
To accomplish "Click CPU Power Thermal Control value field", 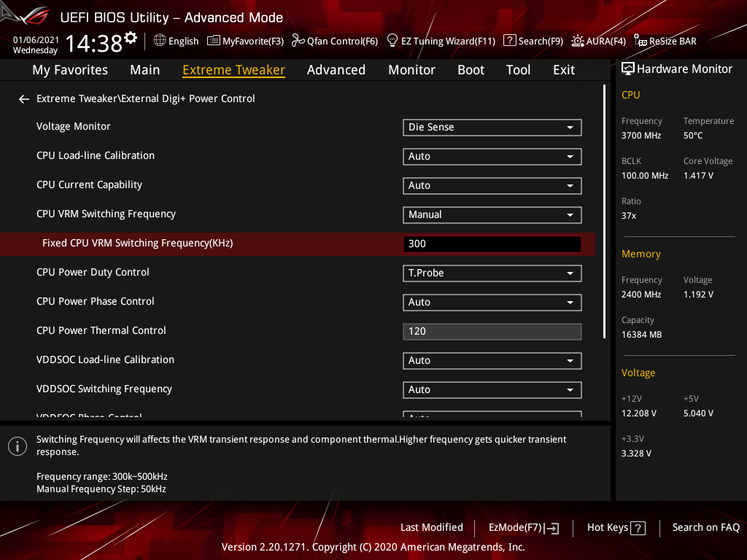I will pyautogui.click(x=492, y=332).
